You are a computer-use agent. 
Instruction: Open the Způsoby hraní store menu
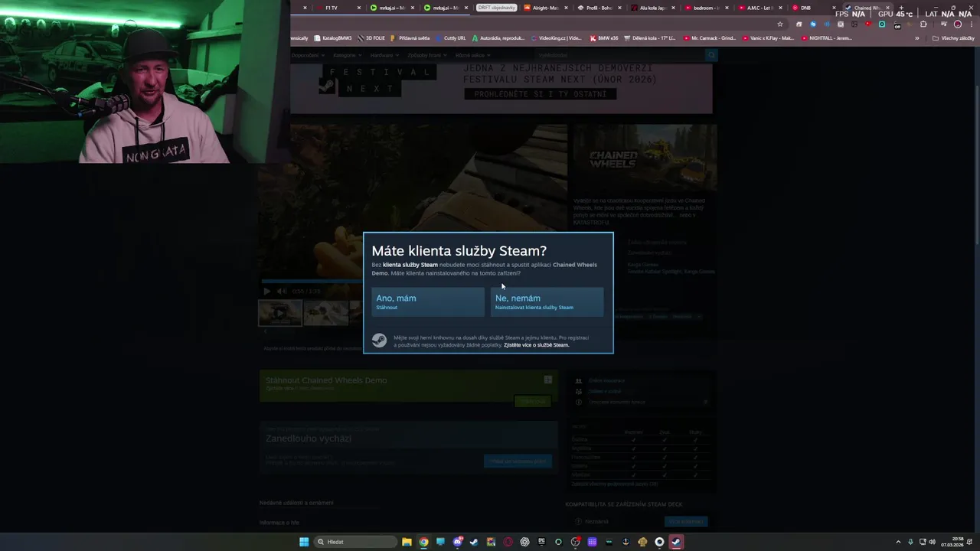pyautogui.click(x=426, y=55)
